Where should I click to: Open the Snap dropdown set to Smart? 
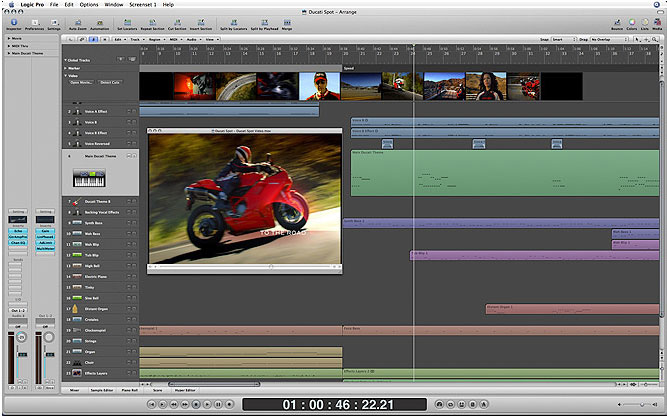tap(561, 39)
